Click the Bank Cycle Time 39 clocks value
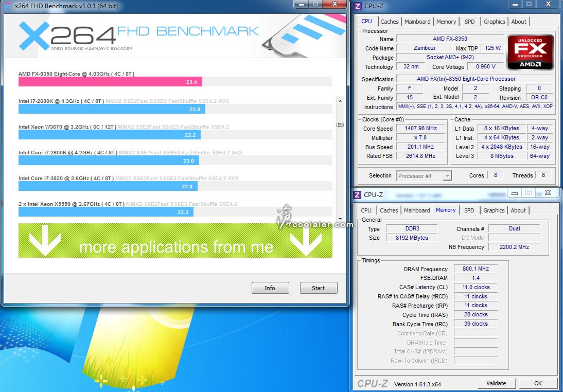This screenshot has width=563, height=392. [476, 324]
